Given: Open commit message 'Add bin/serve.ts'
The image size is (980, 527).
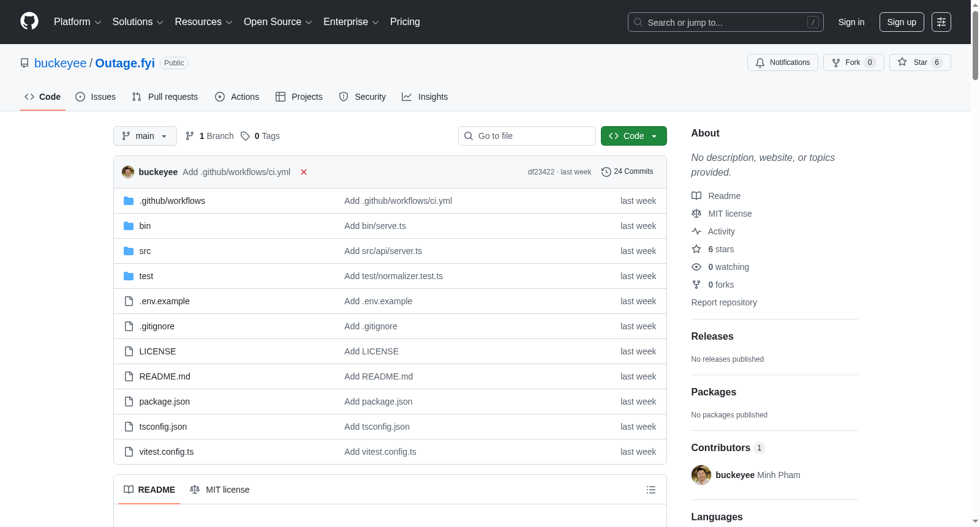Looking at the screenshot, I should [x=375, y=226].
